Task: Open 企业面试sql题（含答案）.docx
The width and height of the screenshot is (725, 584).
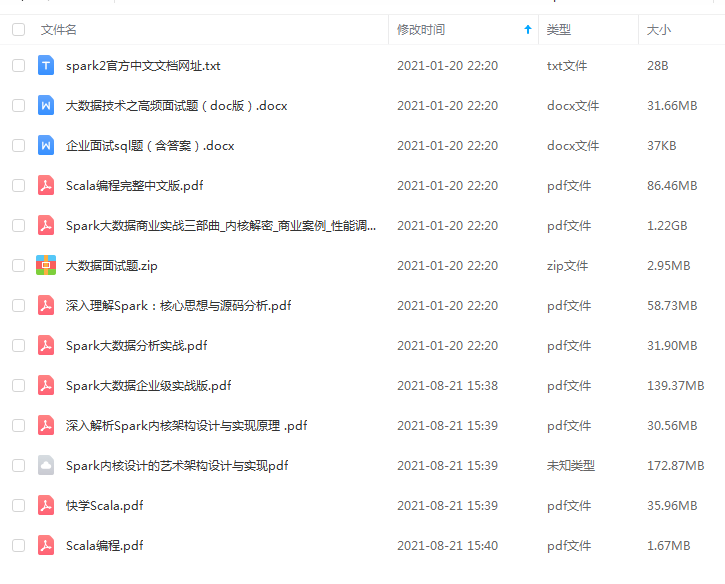Action: point(150,146)
